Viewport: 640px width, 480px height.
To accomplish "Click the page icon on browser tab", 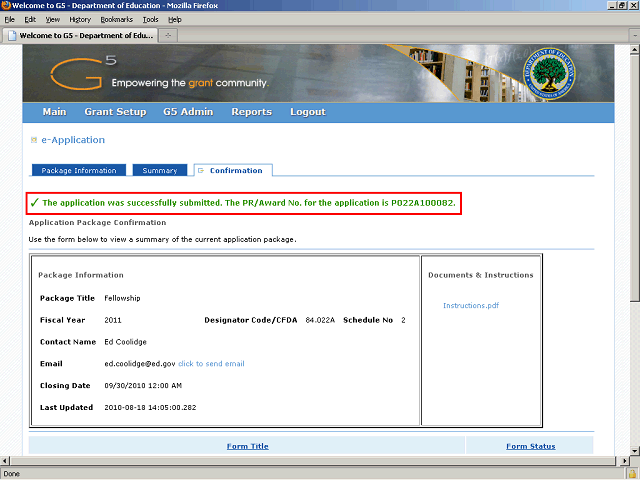I will 12,36.
